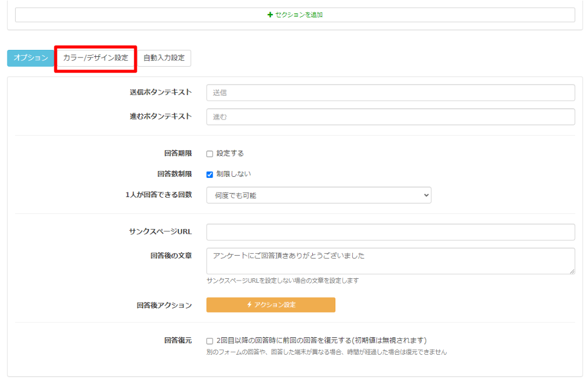Uncheck the 回答数制限 制限しない checkbox
The image size is (588, 382).
pos(210,174)
